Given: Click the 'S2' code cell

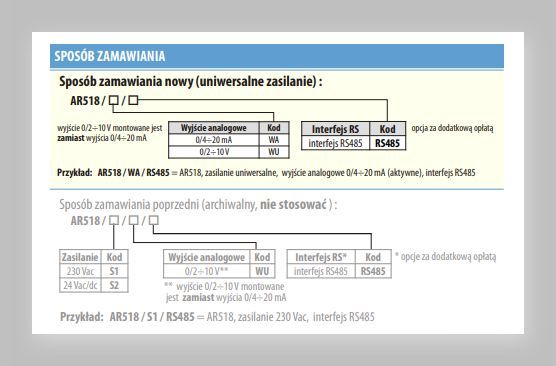Looking at the screenshot, I should coord(114,285).
